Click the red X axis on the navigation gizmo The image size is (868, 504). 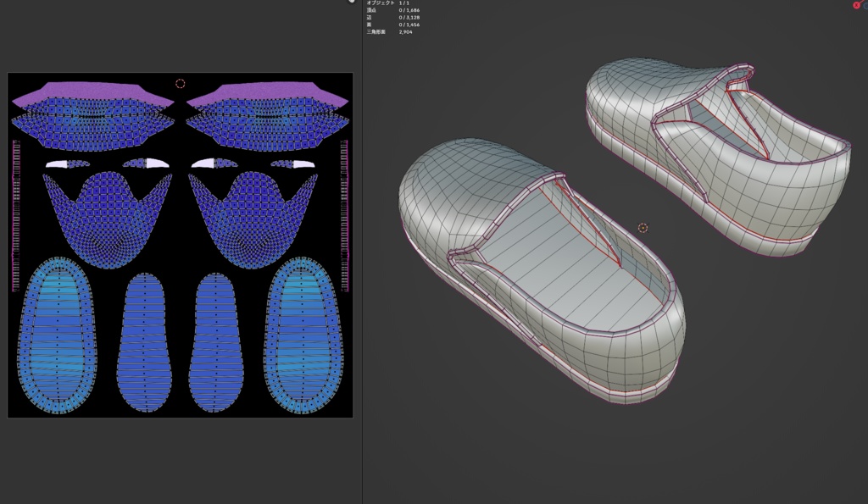pyautogui.click(x=857, y=5)
